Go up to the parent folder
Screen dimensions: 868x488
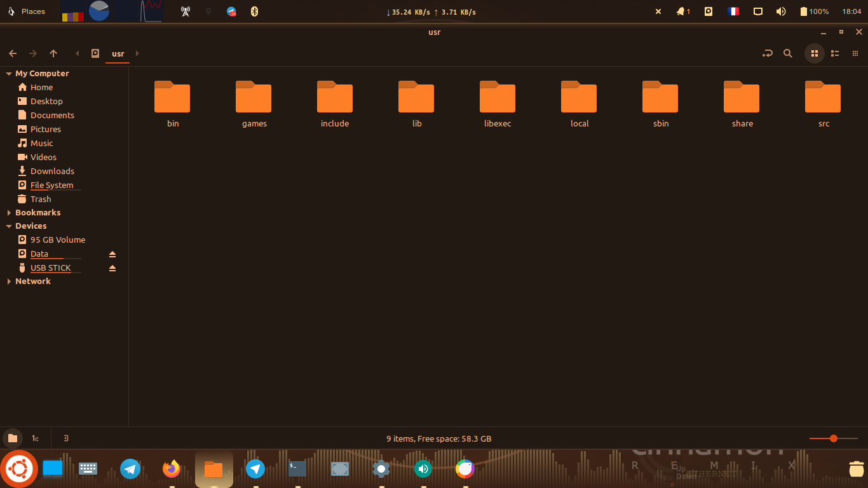point(53,53)
